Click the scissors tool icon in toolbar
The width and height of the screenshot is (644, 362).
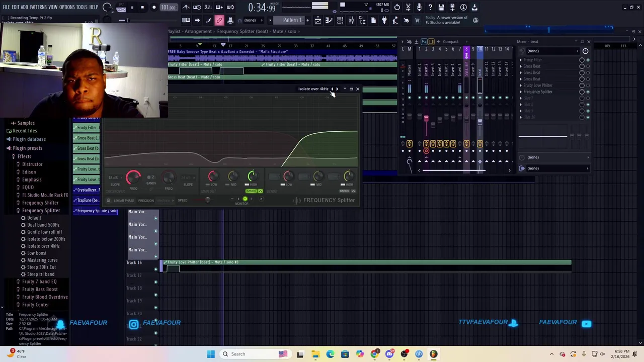pos(408,7)
